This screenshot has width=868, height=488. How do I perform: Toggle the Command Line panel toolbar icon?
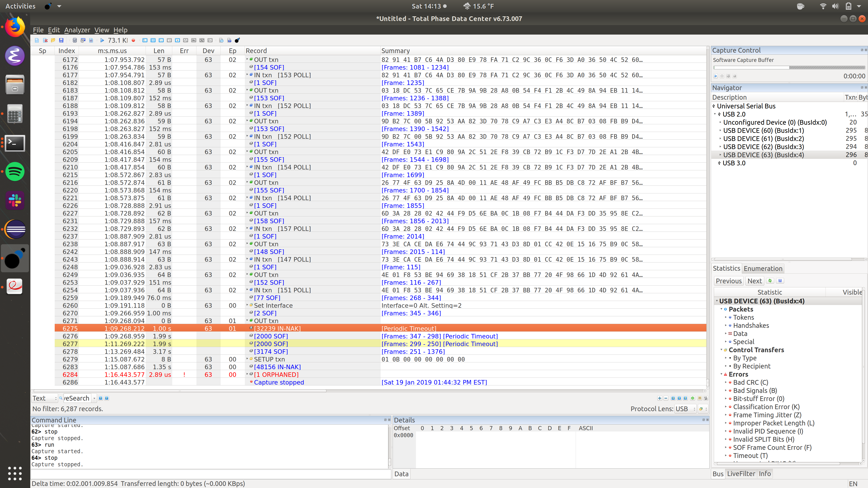pos(145,40)
